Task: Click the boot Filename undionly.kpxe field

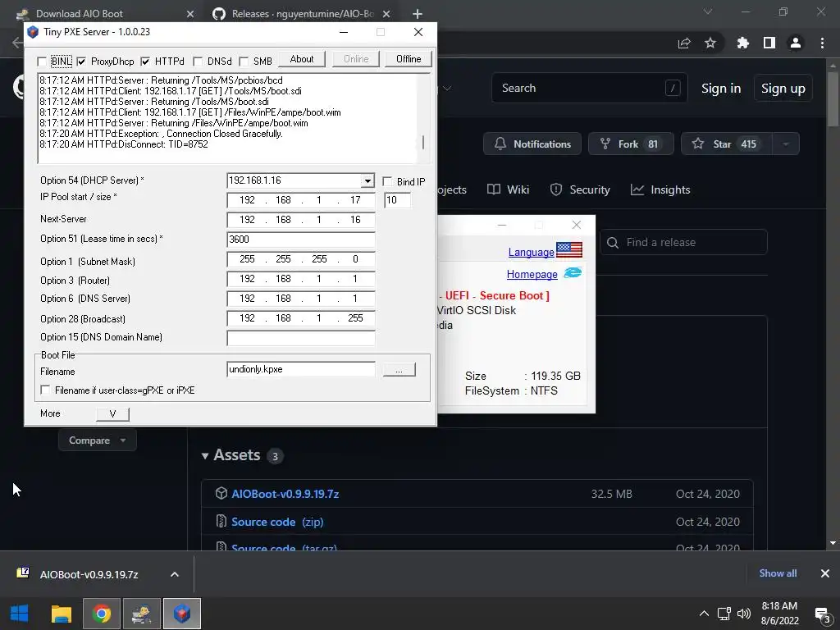Action: click(x=300, y=369)
